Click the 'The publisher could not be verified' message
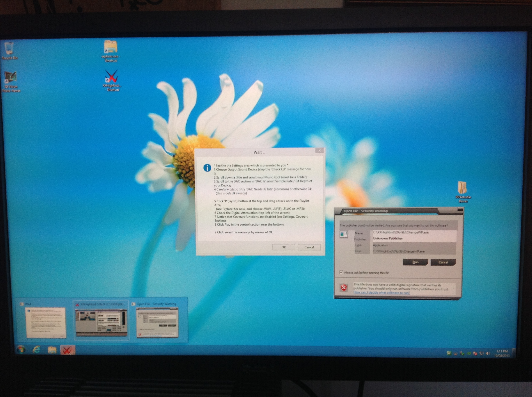This screenshot has height=397, width=532. tap(393, 225)
